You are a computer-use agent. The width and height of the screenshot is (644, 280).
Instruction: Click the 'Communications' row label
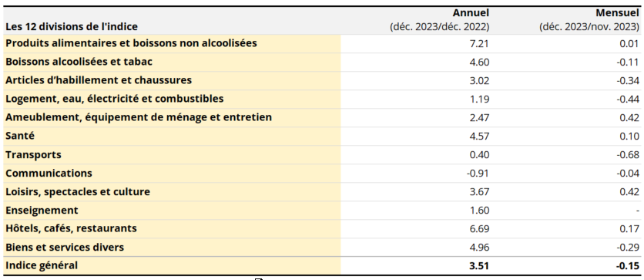[49, 173]
